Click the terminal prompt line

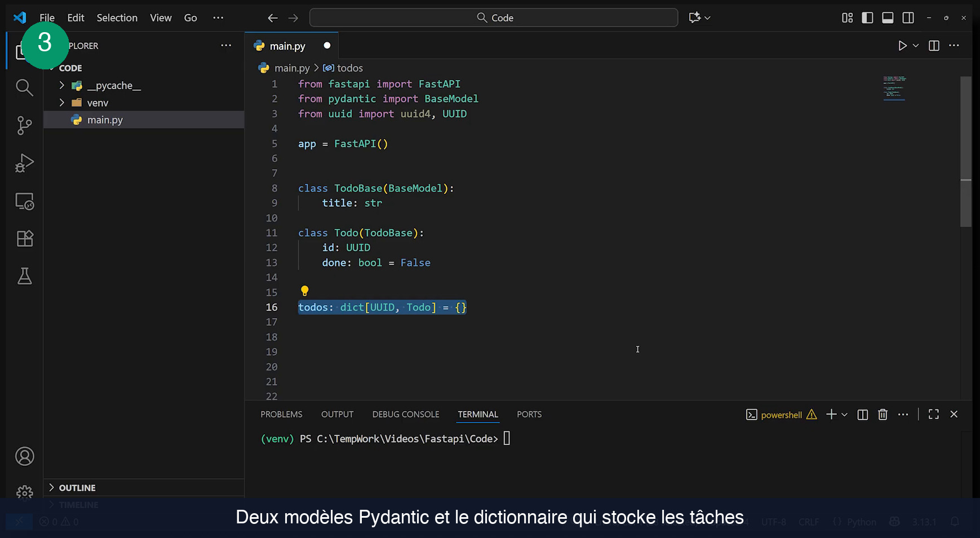click(385, 439)
